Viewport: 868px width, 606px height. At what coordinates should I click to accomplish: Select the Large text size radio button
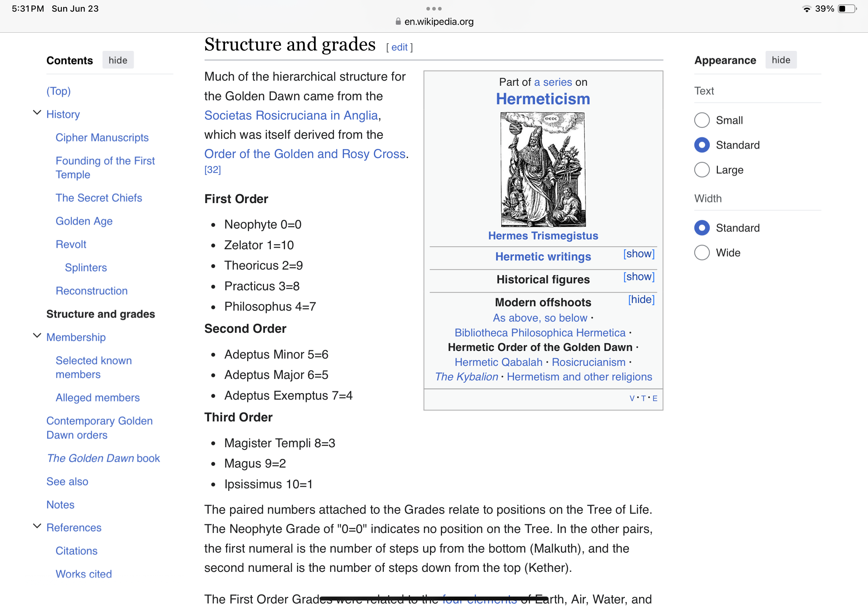click(x=702, y=170)
